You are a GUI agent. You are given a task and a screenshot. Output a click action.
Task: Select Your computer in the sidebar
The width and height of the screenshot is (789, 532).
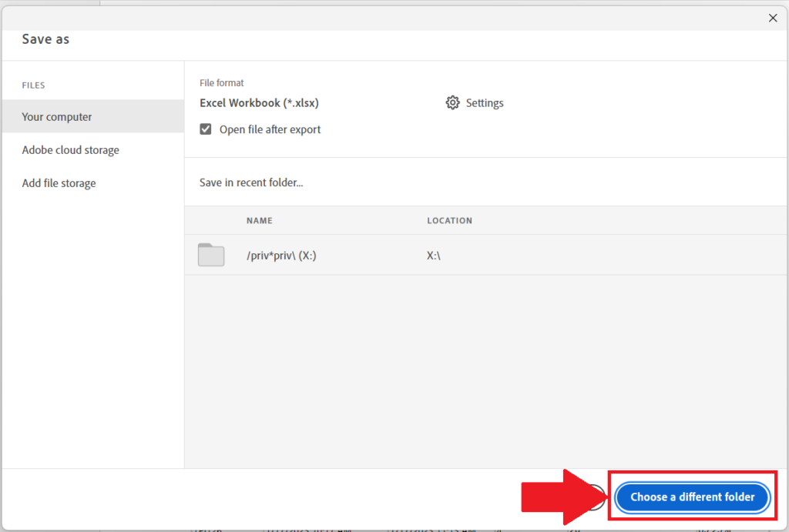pyautogui.click(x=56, y=116)
